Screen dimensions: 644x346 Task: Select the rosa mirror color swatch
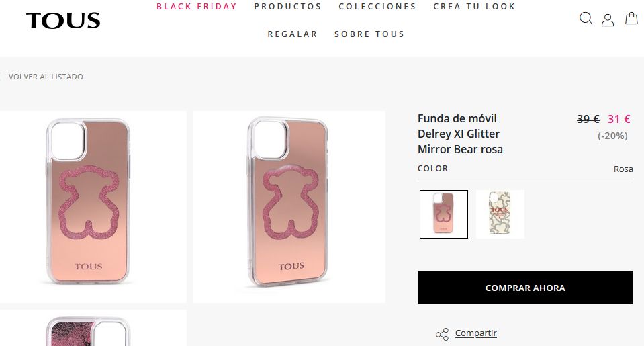(x=444, y=214)
